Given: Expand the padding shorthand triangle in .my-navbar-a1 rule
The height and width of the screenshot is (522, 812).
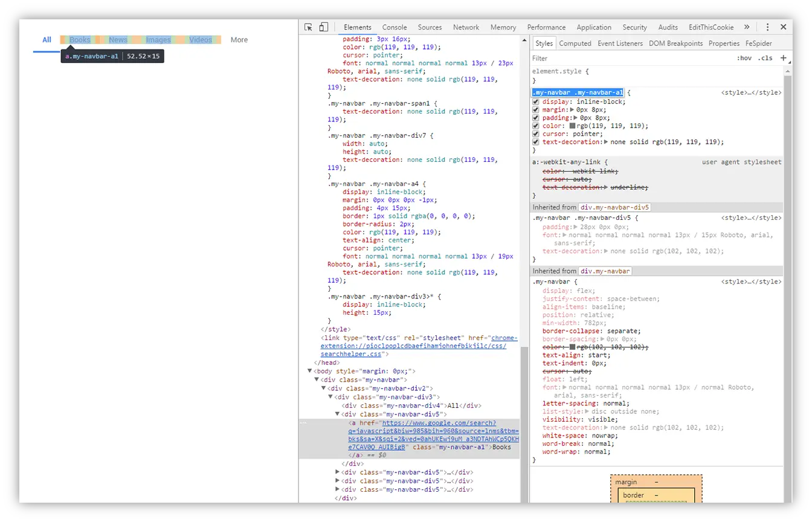Looking at the screenshot, I should point(576,118).
